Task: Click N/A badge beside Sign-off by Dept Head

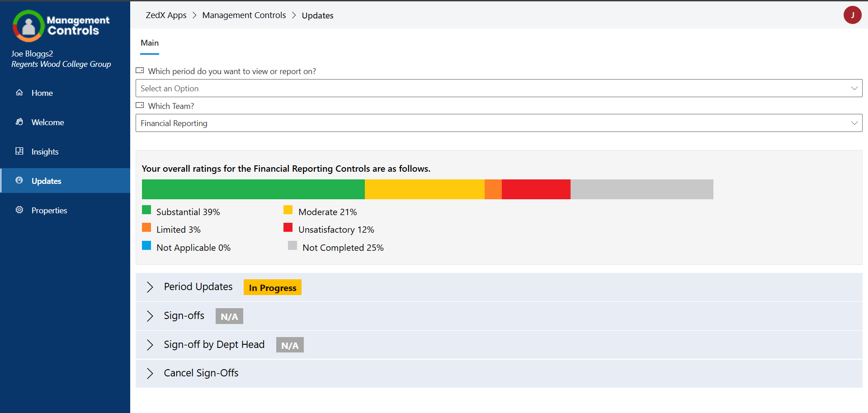Action: coord(290,345)
